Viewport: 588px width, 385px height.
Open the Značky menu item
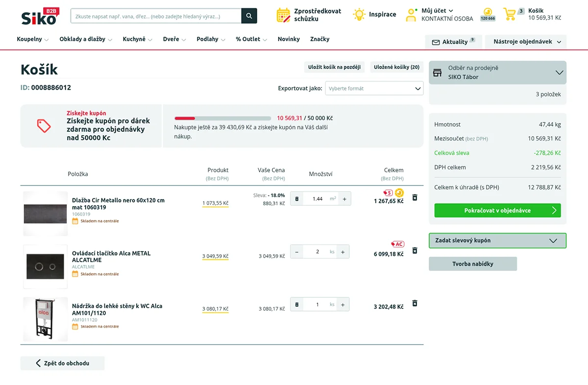[x=320, y=39]
